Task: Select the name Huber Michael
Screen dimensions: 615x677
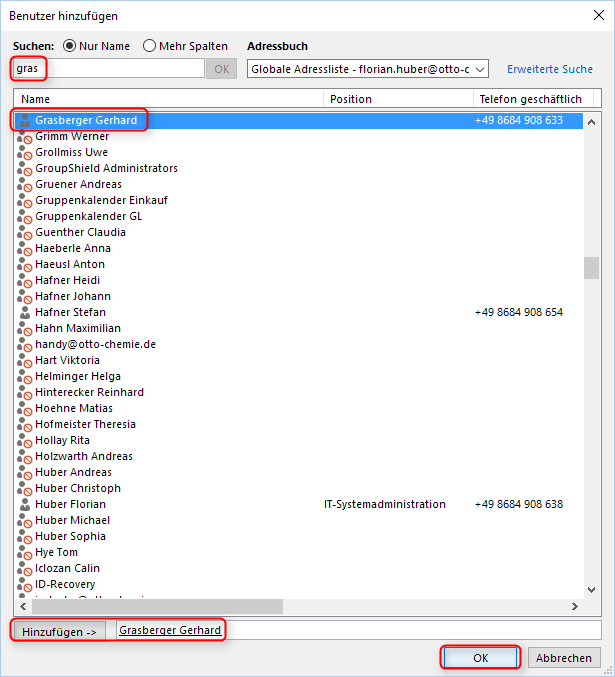Action: (73, 520)
